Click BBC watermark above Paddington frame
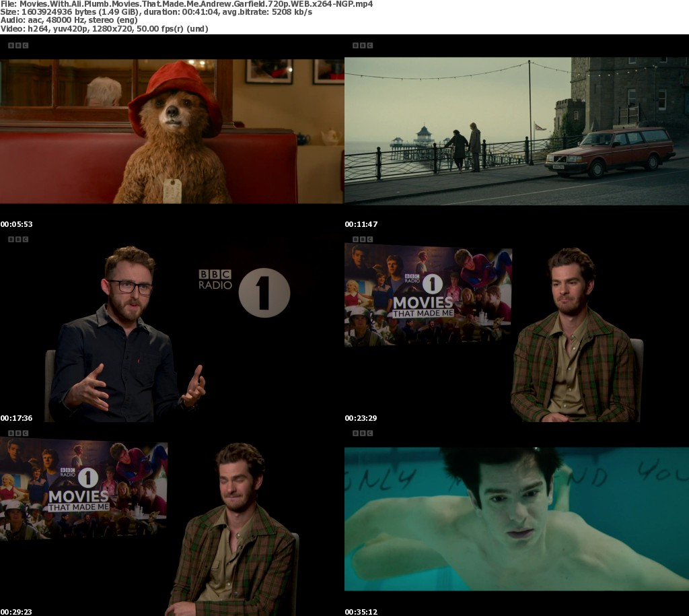 click(17, 45)
